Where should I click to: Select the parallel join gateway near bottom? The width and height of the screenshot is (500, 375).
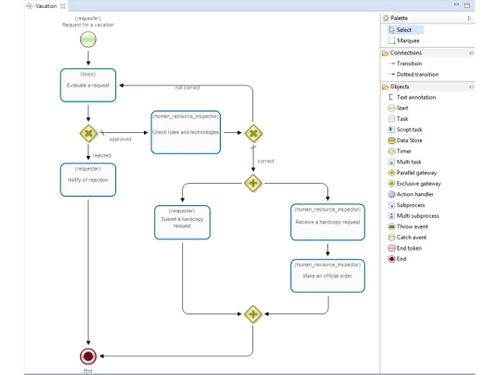(x=253, y=314)
